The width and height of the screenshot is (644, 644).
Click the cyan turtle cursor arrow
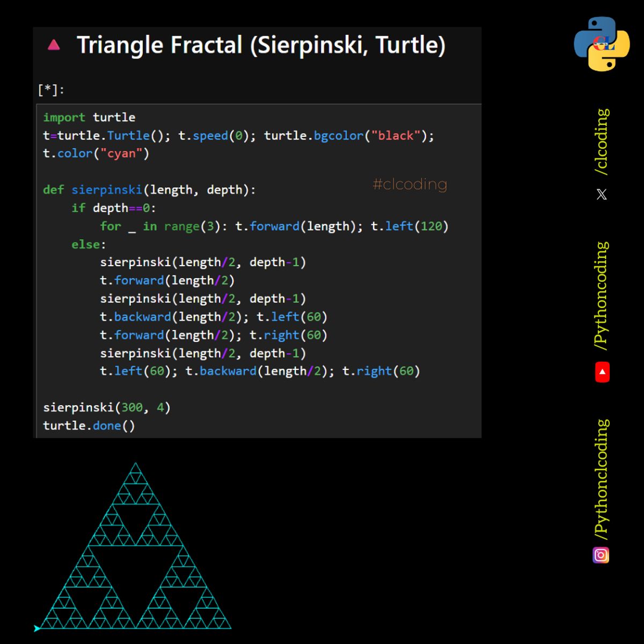pyautogui.click(x=35, y=627)
